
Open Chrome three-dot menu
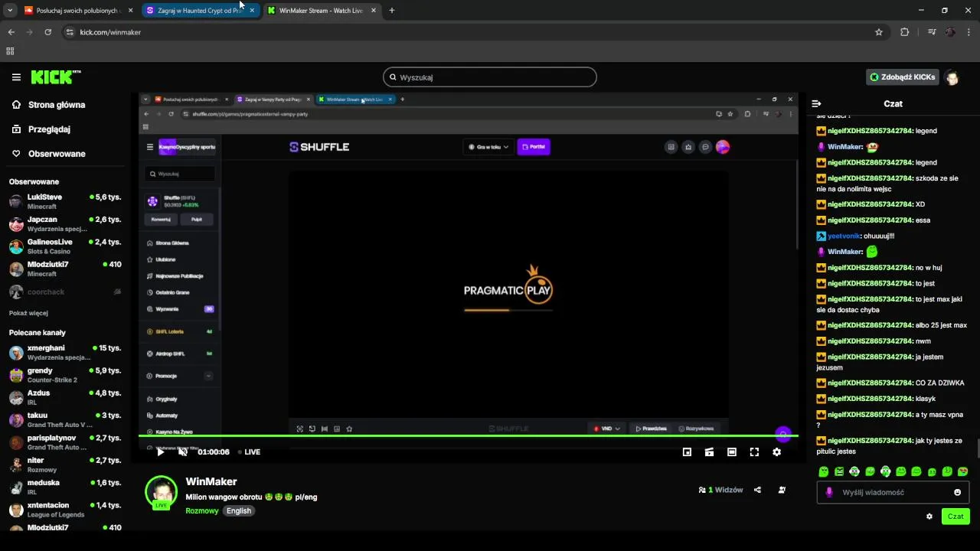(x=969, y=32)
